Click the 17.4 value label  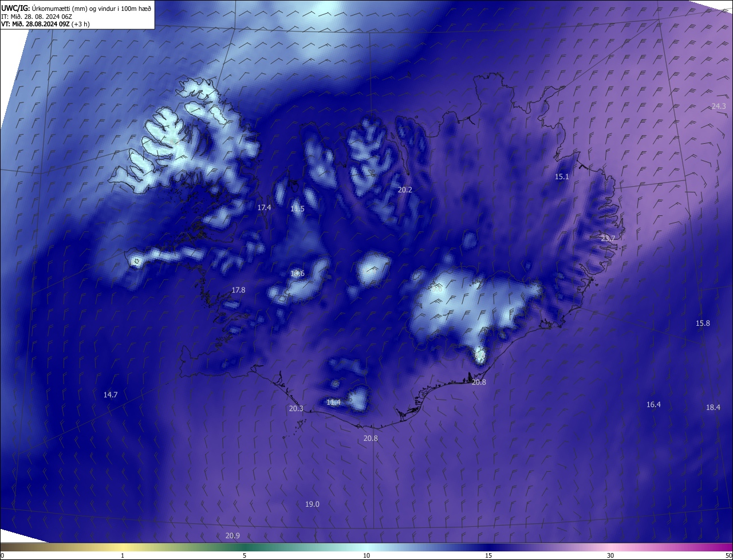click(x=264, y=207)
